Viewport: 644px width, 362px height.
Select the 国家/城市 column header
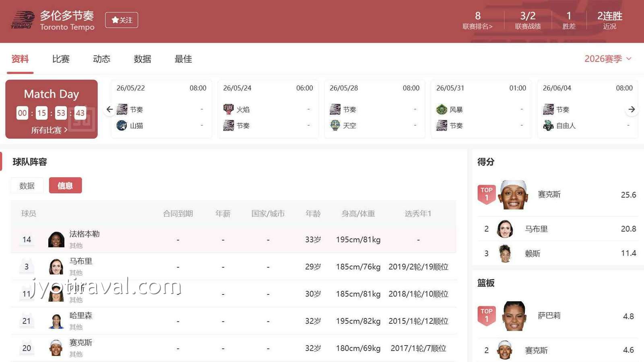click(x=268, y=214)
